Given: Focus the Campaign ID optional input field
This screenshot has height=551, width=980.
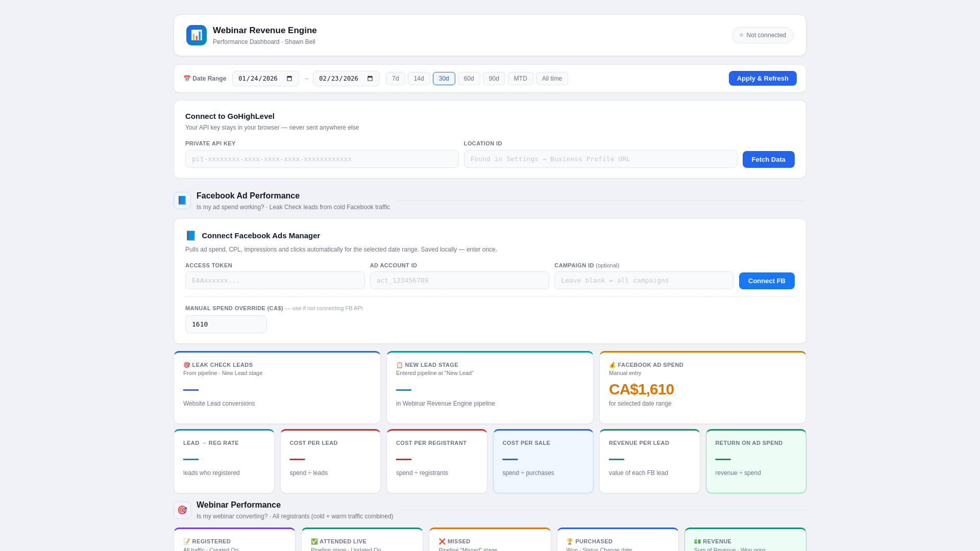Looking at the screenshot, I should pos(644,281).
